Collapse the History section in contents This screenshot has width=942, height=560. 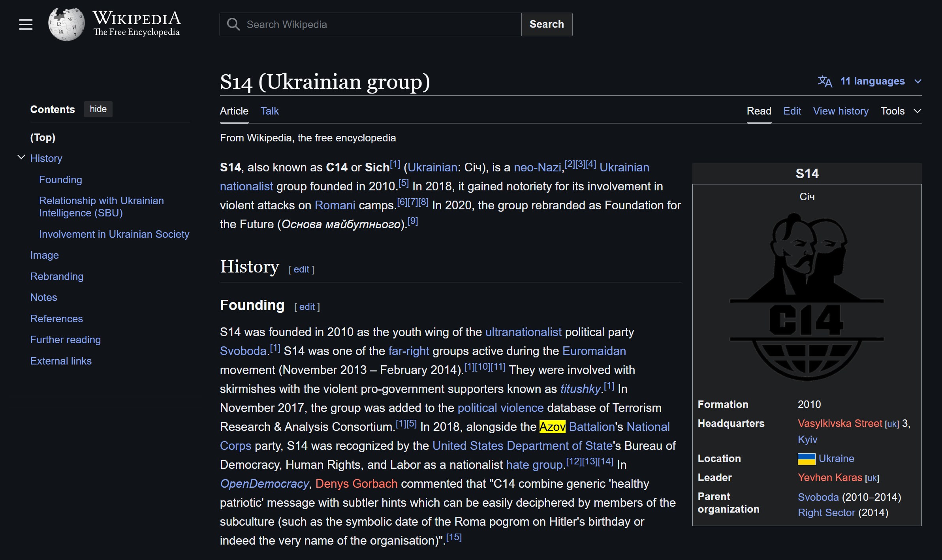pyautogui.click(x=21, y=158)
